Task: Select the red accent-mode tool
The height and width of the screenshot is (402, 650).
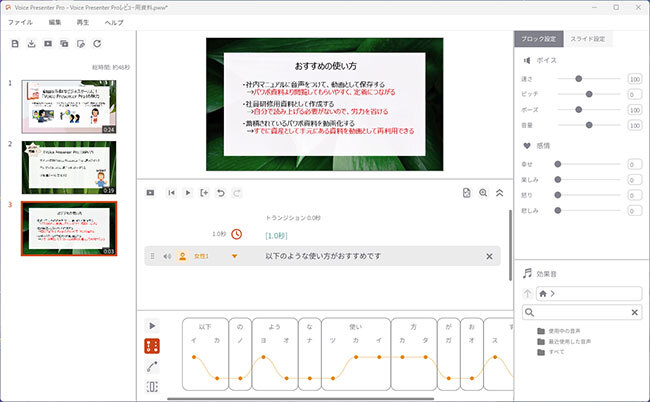Action: click(x=152, y=346)
